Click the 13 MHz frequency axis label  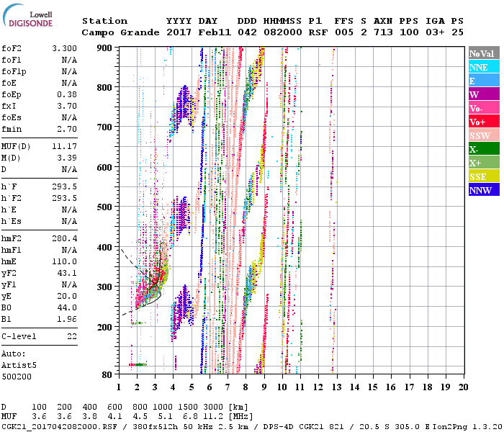pos(336,387)
